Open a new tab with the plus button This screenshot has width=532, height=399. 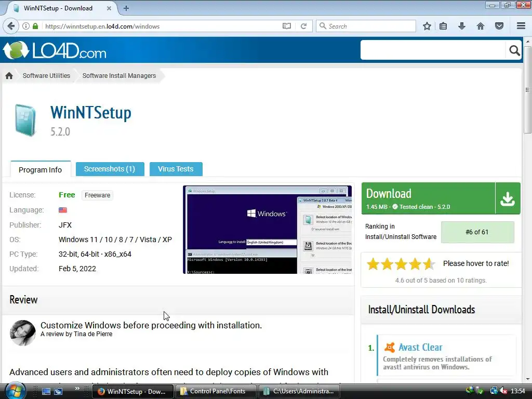click(x=126, y=8)
